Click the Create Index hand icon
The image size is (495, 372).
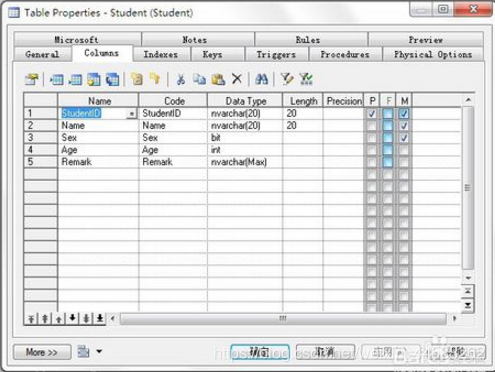pos(155,79)
